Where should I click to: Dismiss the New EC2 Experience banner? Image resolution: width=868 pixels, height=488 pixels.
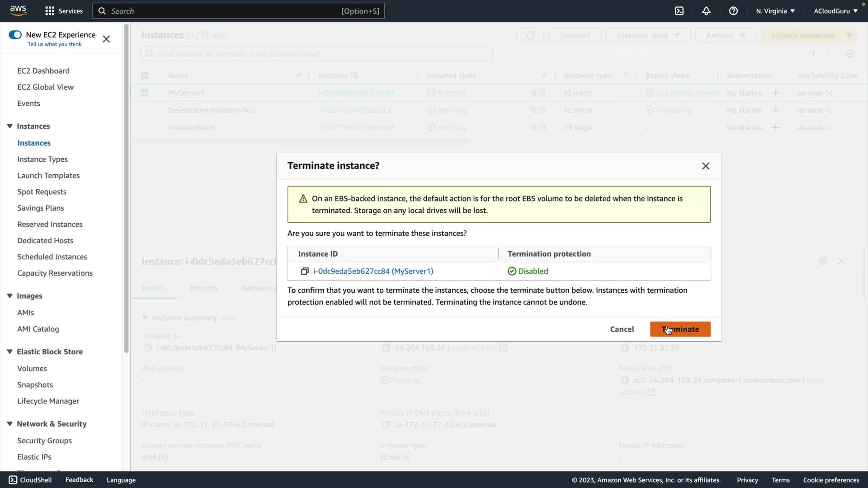point(106,39)
